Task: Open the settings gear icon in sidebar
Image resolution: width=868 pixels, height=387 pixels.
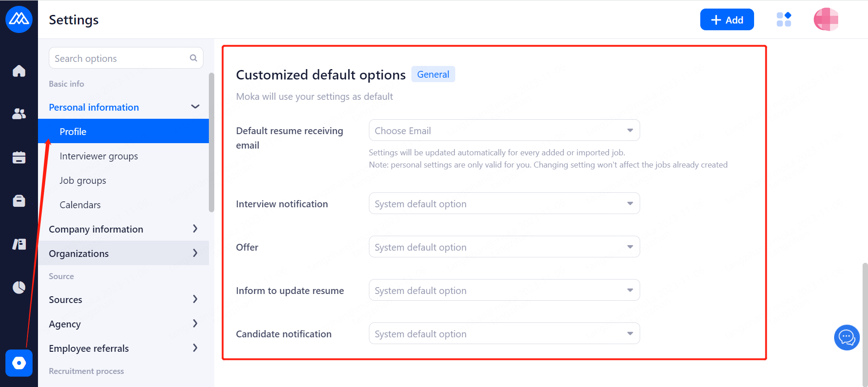Action: point(19,363)
